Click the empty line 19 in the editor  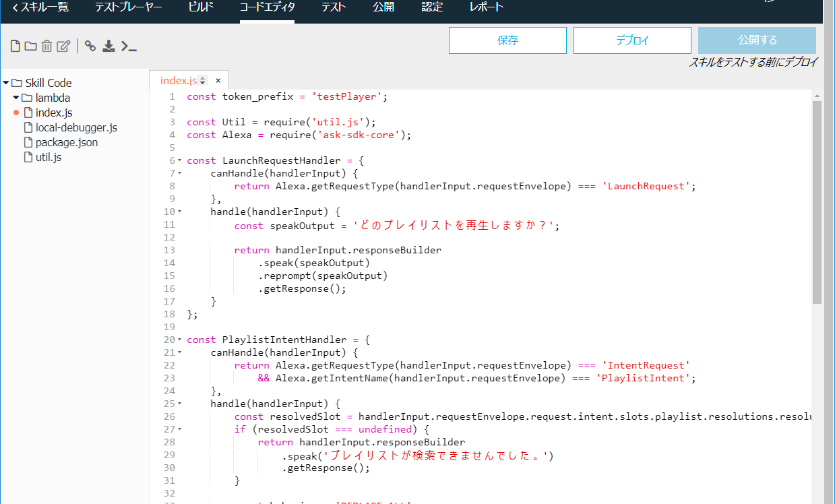tap(499, 327)
